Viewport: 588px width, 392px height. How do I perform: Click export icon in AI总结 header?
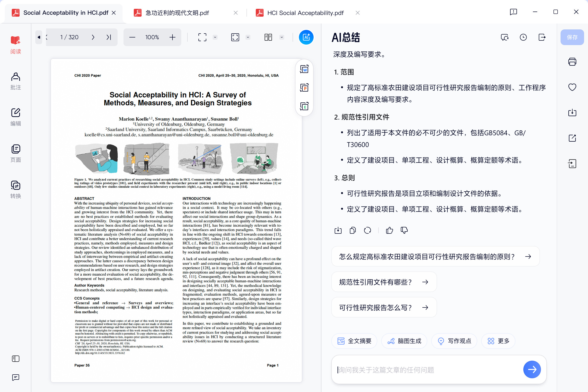[x=542, y=37]
